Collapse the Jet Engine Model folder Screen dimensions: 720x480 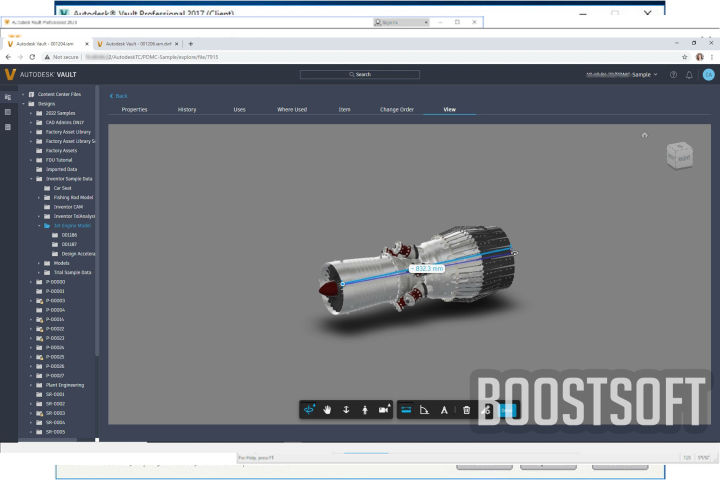pos(39,226)
